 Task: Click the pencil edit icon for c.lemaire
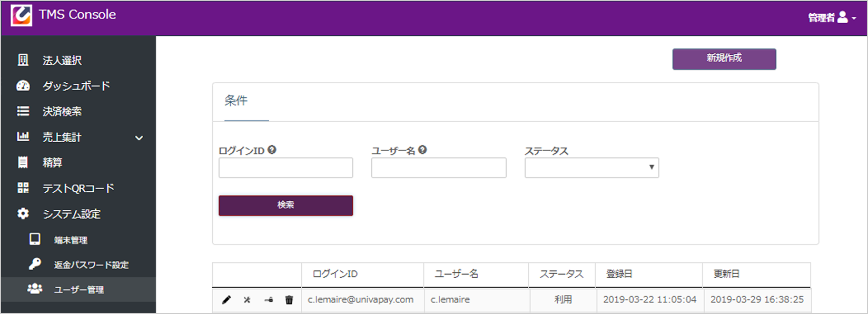pyautogui.click(x=226, y=300)
